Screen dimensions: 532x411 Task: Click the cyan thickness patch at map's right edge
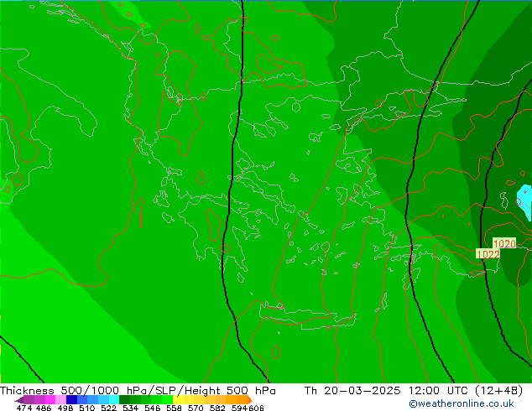click(525, 201)
